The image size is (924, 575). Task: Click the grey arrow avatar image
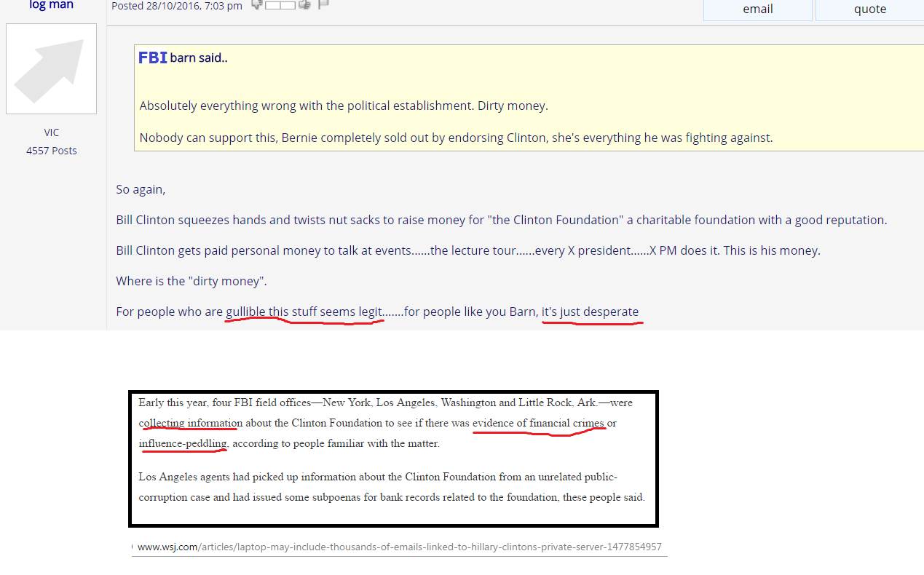51,69
